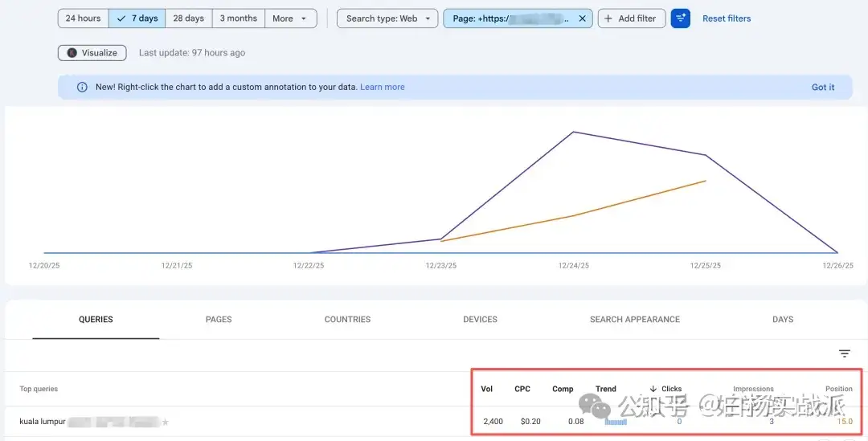
Task: Select the 3 months date range
Action: (239, 18)
